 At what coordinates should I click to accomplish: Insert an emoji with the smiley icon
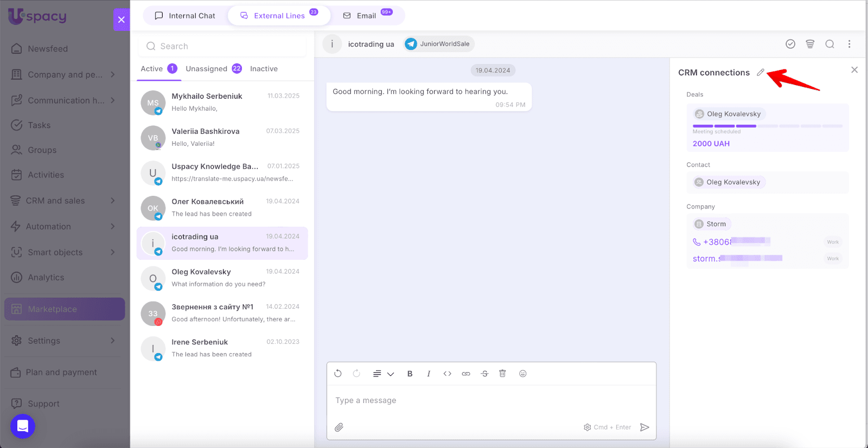click(523, 374)
